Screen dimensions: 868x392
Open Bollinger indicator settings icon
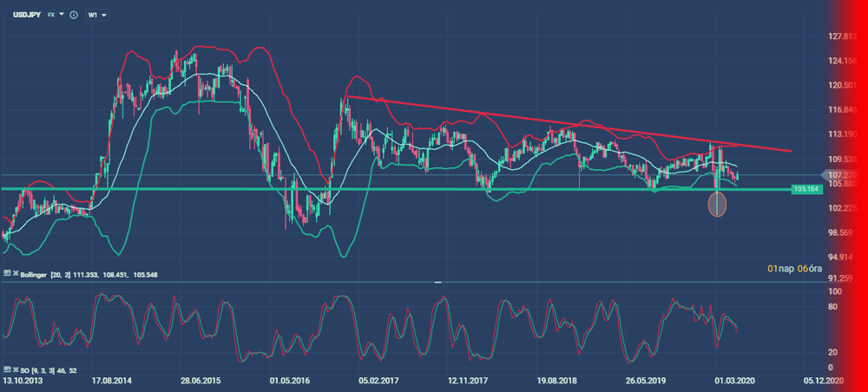point(7,274)
